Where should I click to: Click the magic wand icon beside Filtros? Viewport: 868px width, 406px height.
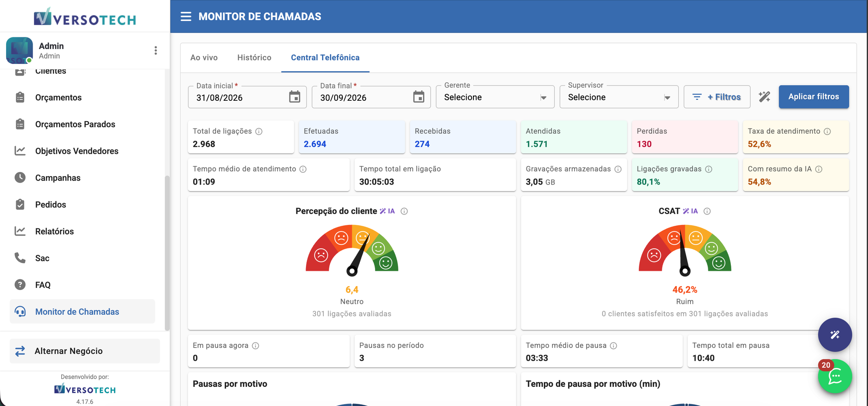pos(764,97)
